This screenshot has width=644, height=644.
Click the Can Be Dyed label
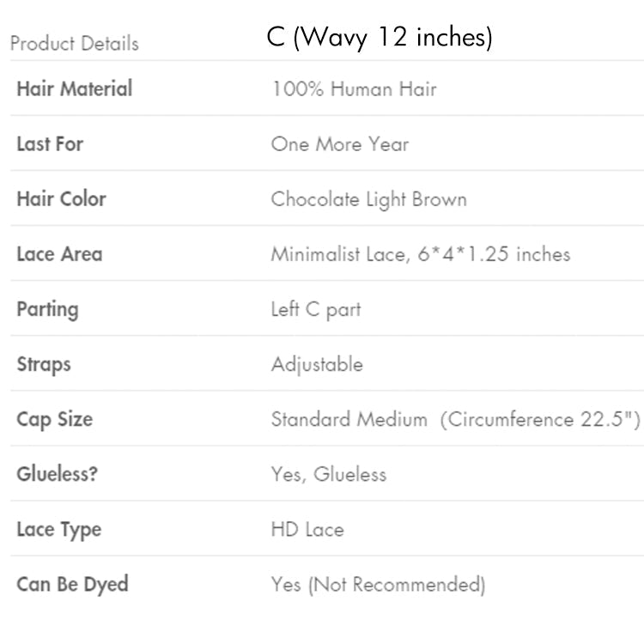[72, 585]
